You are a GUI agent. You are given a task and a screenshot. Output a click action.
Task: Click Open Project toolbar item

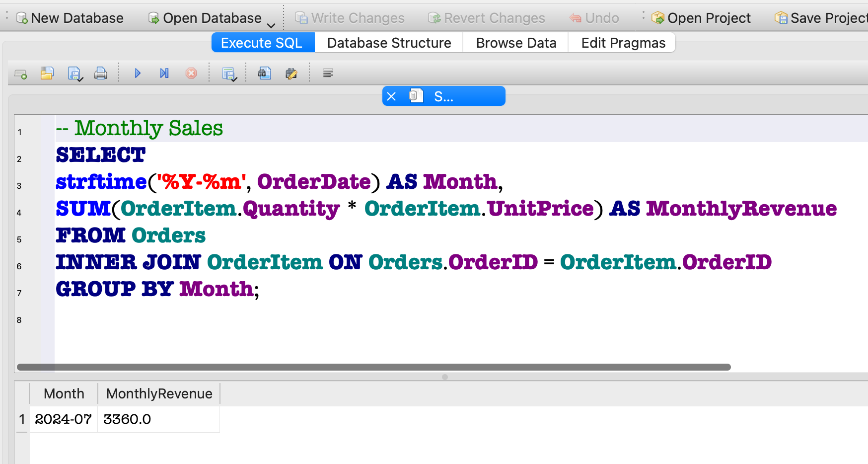click(x=701, y=18)
